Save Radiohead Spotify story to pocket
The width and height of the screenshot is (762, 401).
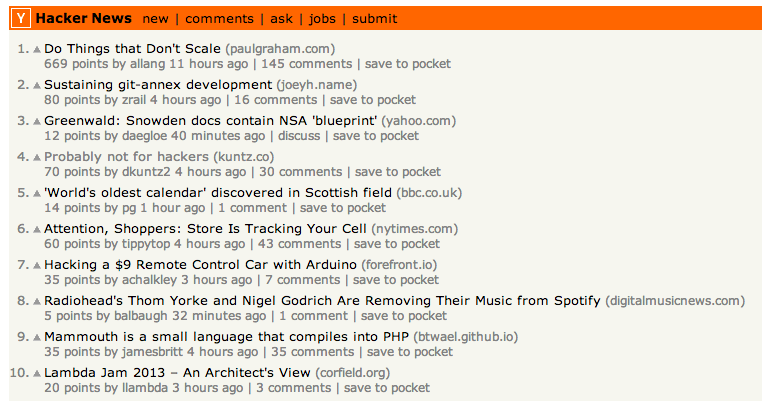point(403,316)
